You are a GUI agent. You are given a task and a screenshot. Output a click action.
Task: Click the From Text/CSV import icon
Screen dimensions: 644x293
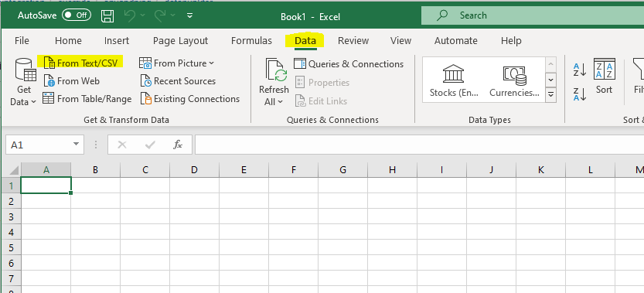click(x=49, y=63)
